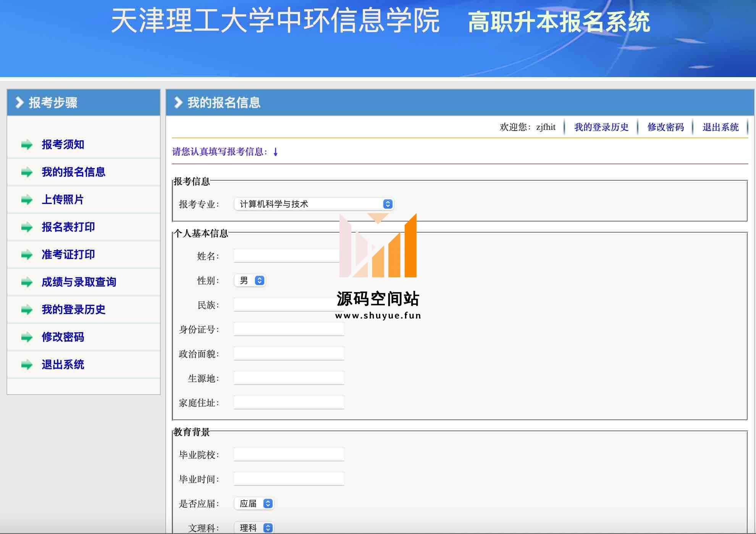Screen dimensions: 756x534
Task: Go to 上传照片 page
Action: coord(63,199)
